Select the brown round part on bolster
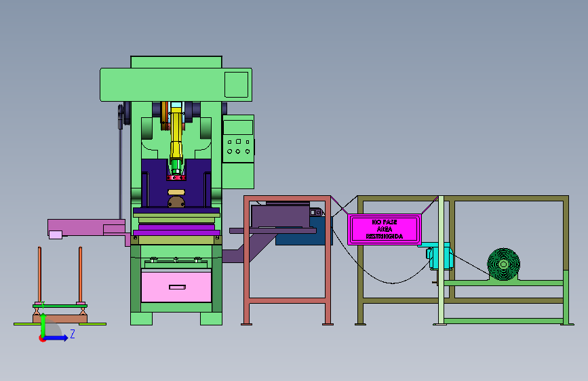Image resolution: width=588 pixels, height=381 pixels. pyautogui.click(x=176, y=202)
